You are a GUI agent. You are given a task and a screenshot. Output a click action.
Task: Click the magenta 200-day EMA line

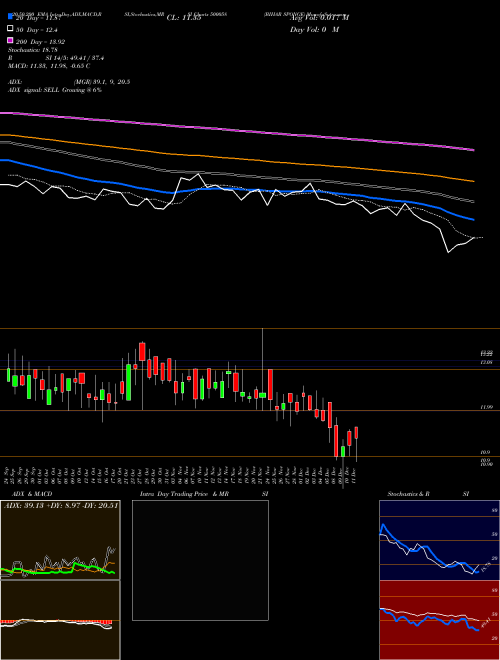click(x=237, y=130)
